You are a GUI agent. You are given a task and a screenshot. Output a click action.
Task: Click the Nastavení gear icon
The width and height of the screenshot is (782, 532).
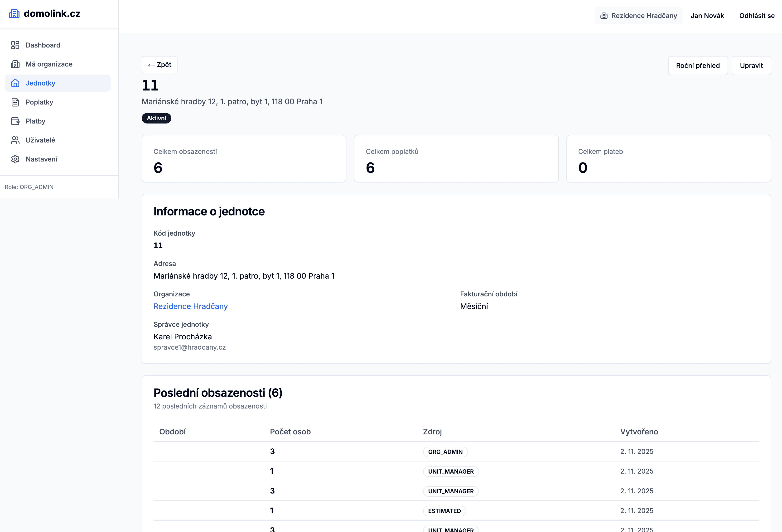(15, 159)
